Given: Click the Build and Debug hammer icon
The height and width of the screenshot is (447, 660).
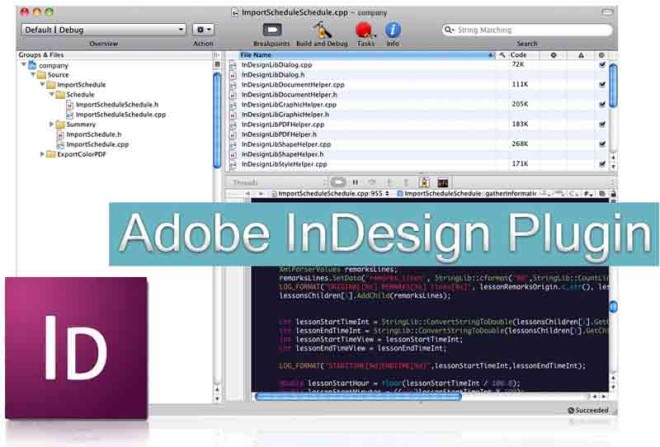Looking at the screenshot, I should pyautogui.click(x=322, y=30).
